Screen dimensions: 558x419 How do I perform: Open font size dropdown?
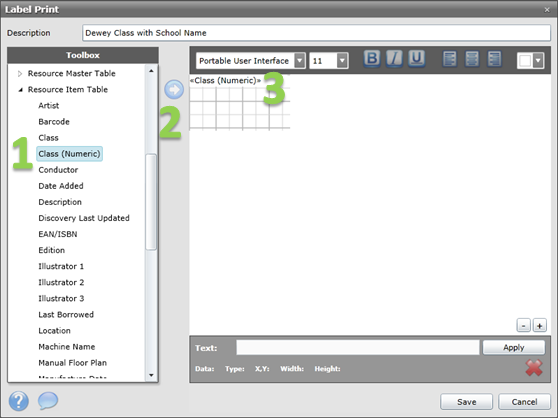point(328,61)
